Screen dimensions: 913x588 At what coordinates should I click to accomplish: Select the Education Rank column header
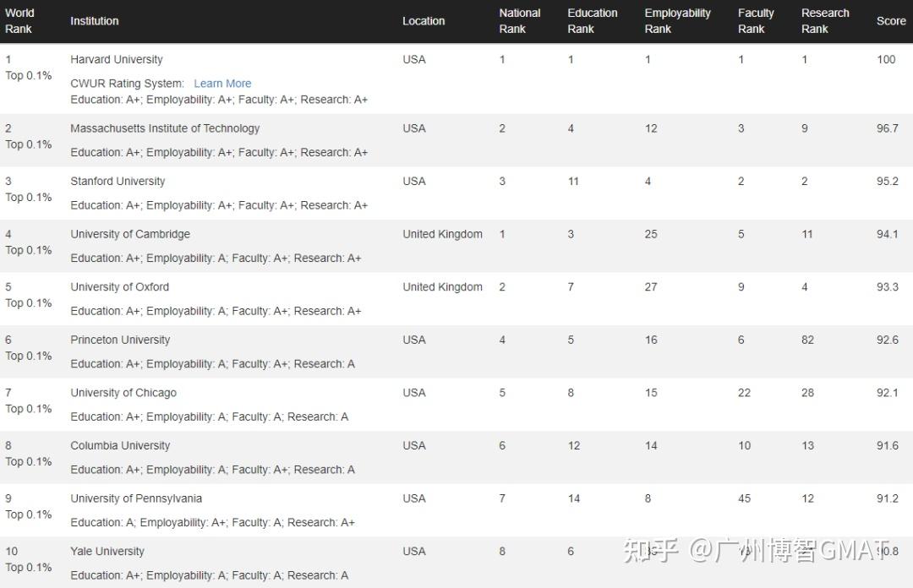coord(592,21)
